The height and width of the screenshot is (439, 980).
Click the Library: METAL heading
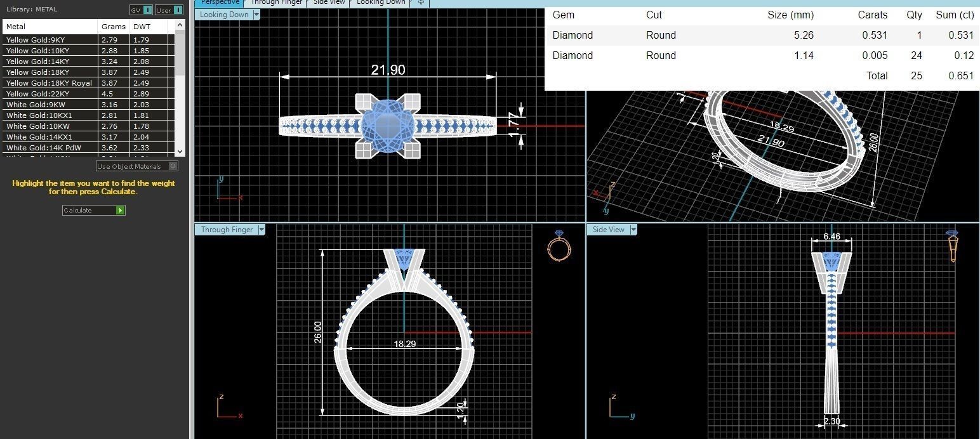coord(31,10)
